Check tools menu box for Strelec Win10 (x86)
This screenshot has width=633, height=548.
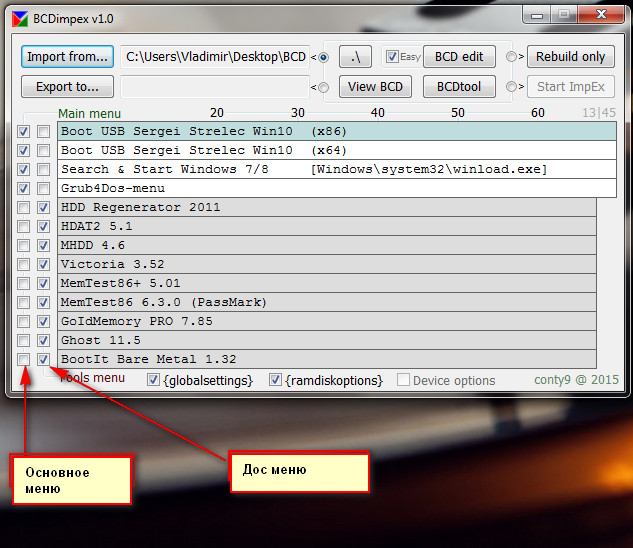point(44,131)
